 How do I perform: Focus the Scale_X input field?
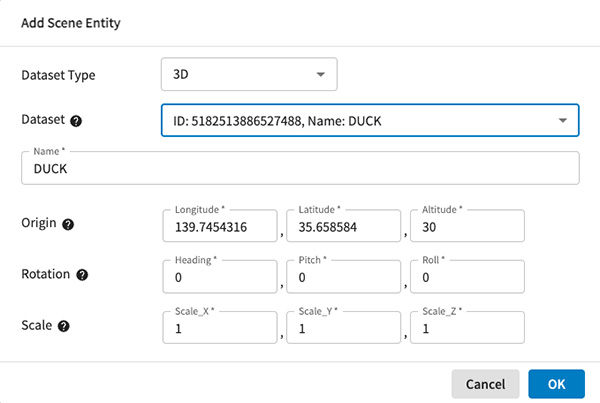tap(218, 329)
